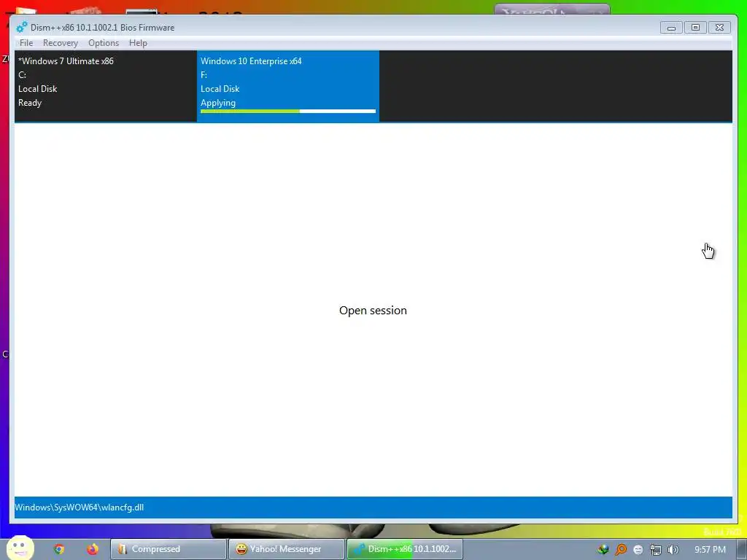
Task: Switch to Yahoo! Messenger taskbar button
Action: coord(286,549)
